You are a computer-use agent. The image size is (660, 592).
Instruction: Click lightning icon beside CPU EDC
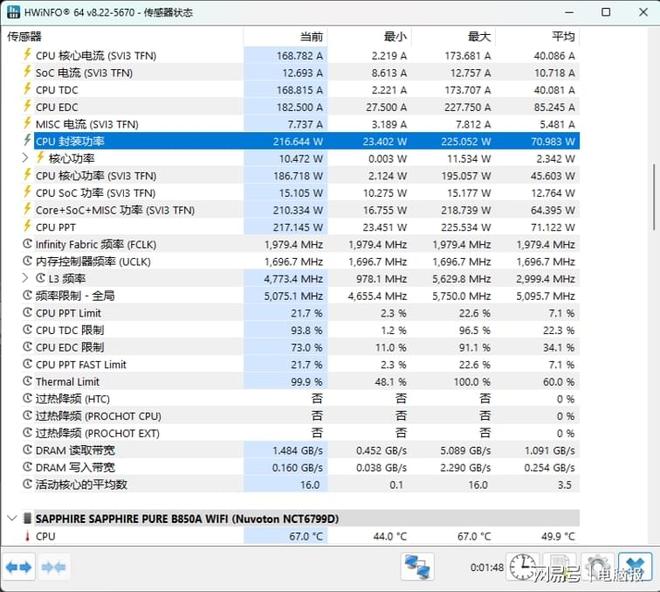coord(27,107)
